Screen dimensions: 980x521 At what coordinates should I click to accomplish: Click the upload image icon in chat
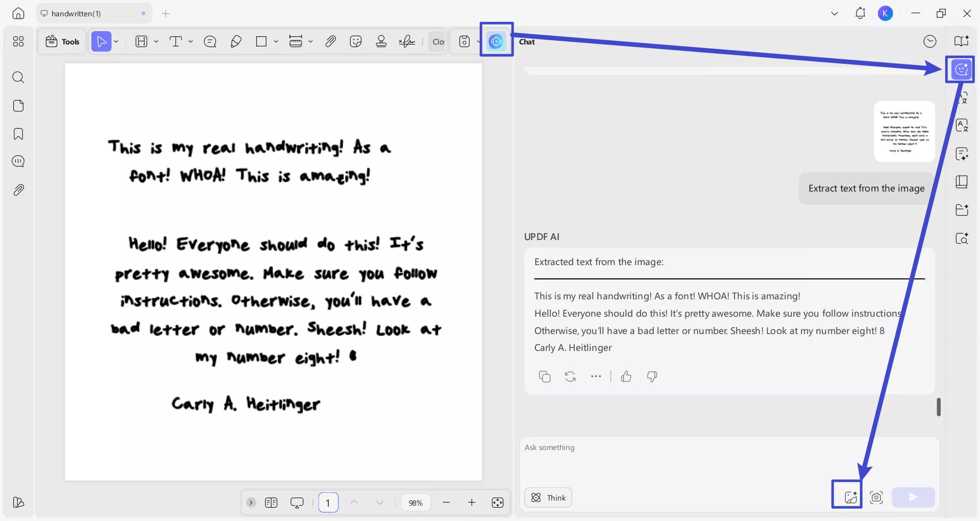[x=850, y=497]
